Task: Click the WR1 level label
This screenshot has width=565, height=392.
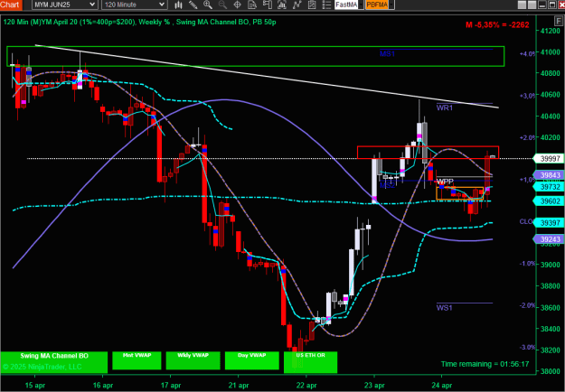Action: [444, 107]
